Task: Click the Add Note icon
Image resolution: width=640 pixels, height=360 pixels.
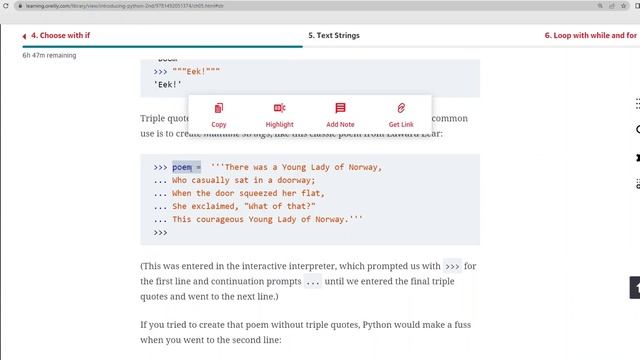Action: coord(340,108)
